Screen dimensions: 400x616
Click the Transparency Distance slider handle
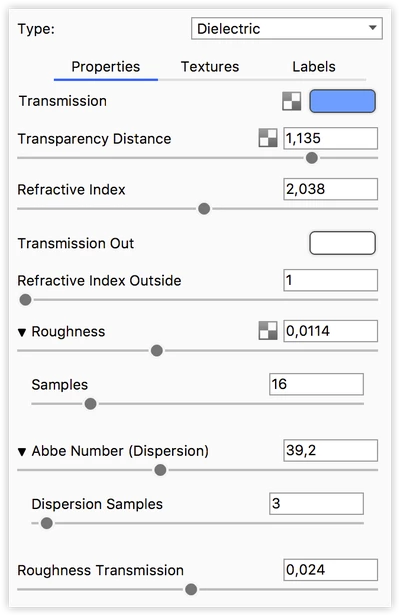click(312, 158)
